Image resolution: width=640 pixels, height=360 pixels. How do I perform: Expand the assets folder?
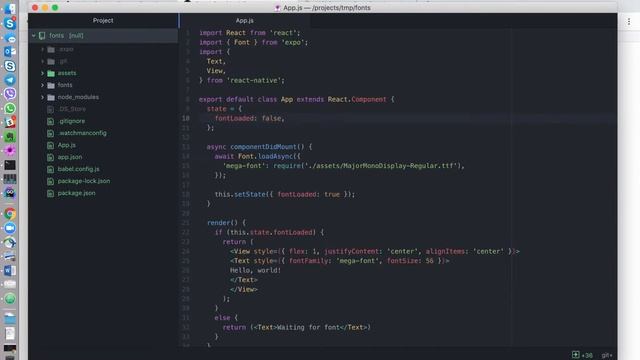point(42,73)
